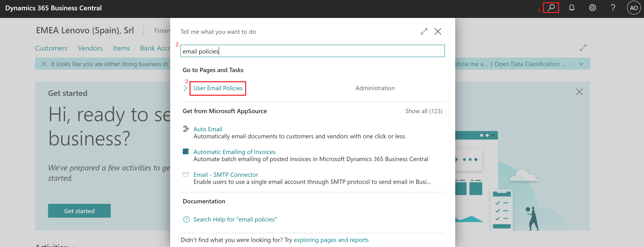Screen dimensions: 644x247
Task: Click the Documentation section heading
Action: click(204, 201)
